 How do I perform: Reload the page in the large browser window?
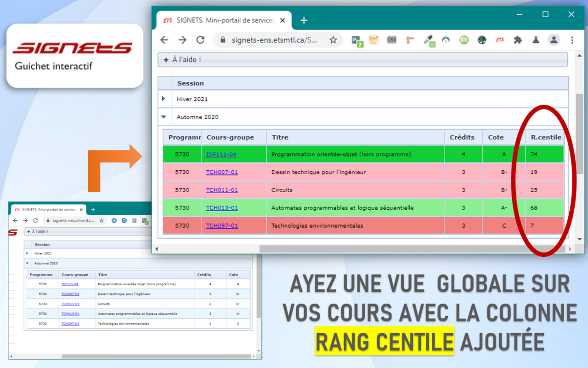pyautogui.click(x=200, y=40)
